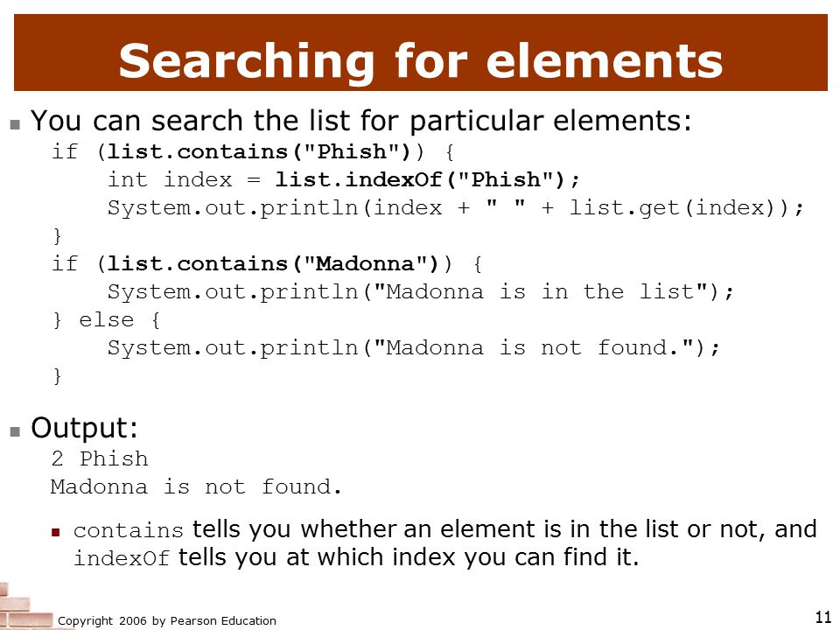Image resolution: width=840 pixels, height=630 pixels.
Task: Click the 'int index' declaration text
Action: coord(170,179)
